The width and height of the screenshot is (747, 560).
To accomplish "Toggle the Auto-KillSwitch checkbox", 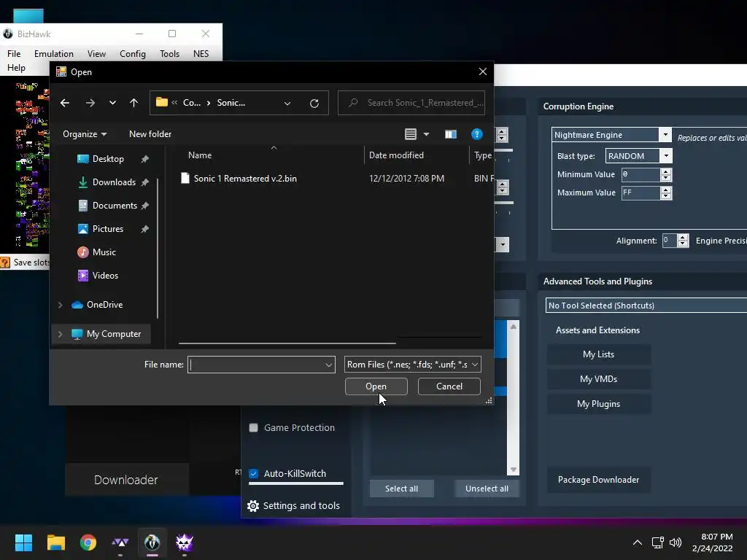I will (253, 473).
